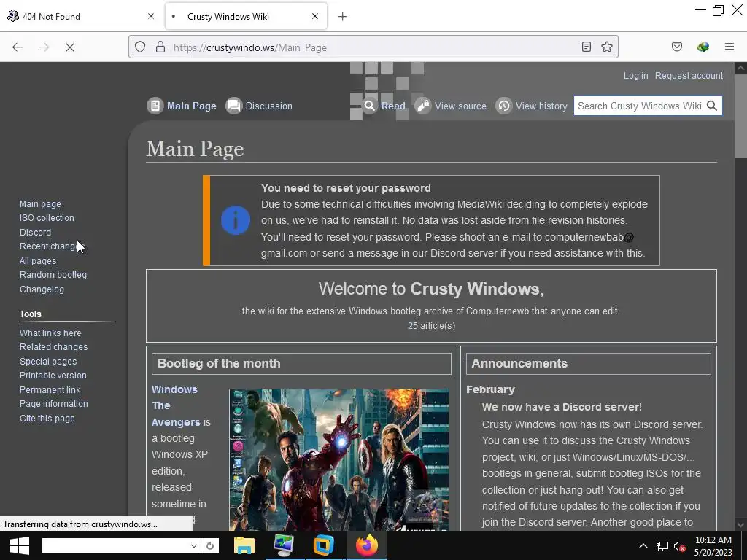Close the 404 Not Found tab
747x560 pixels.
(151, 16)
